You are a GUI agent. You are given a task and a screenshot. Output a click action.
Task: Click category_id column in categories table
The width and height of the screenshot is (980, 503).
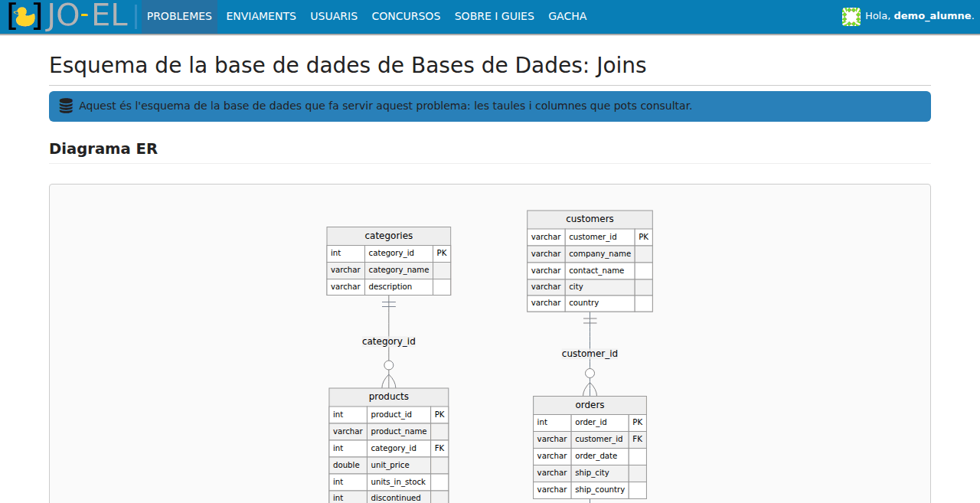(x=399, y=253)
